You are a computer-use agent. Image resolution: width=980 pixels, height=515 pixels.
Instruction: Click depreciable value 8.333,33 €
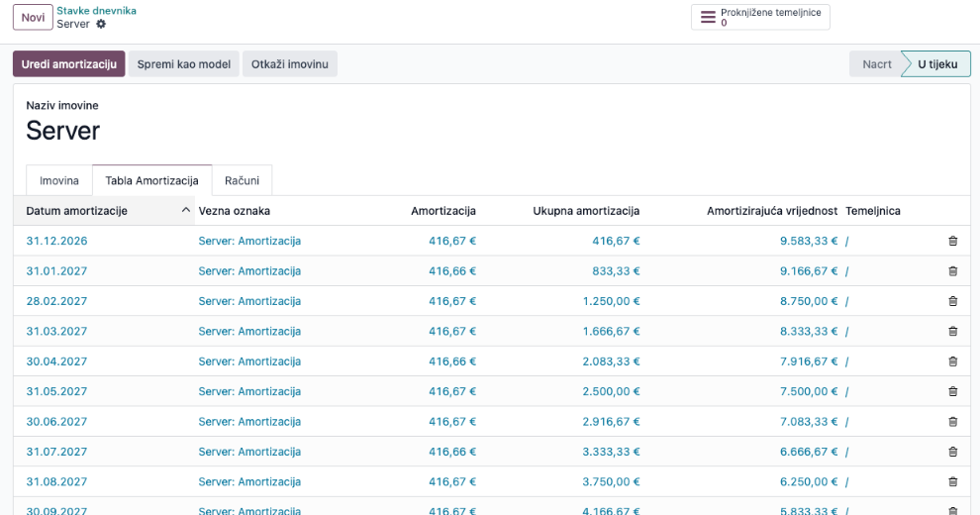[x=809, y=331]
